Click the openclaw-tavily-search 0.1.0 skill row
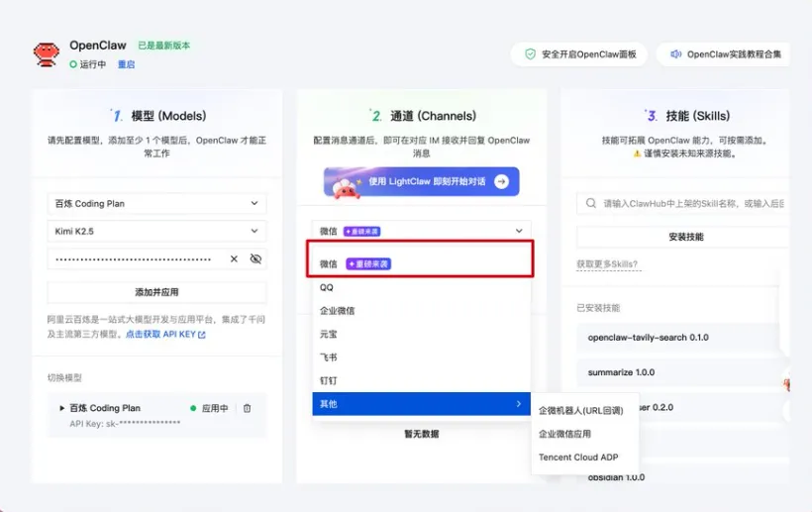 click(x=678, y=338)
